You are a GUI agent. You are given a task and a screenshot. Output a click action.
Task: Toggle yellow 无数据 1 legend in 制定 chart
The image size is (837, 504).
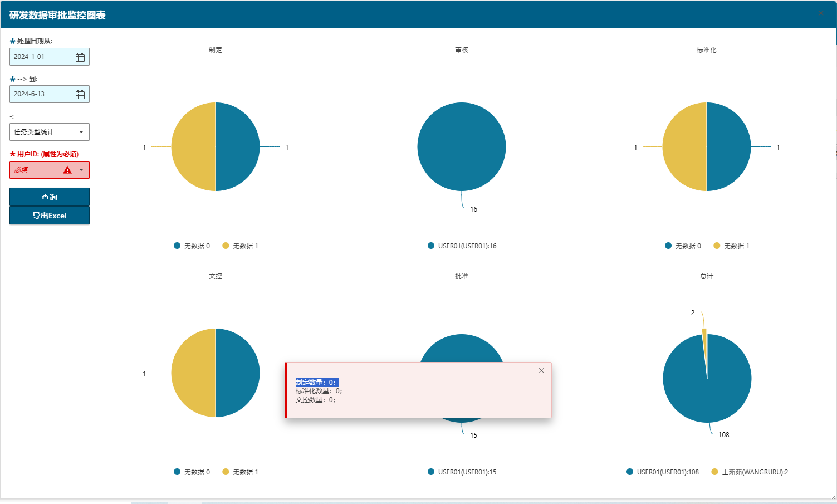240,246
